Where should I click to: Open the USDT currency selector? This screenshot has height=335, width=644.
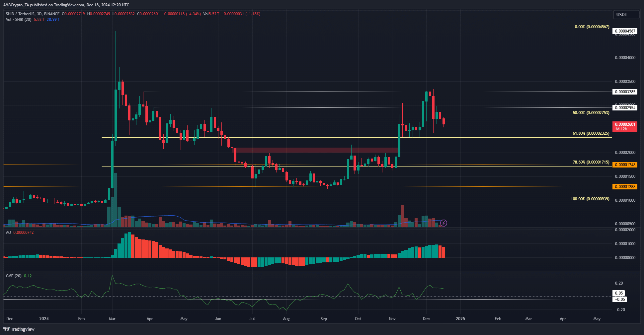[626, 15]
